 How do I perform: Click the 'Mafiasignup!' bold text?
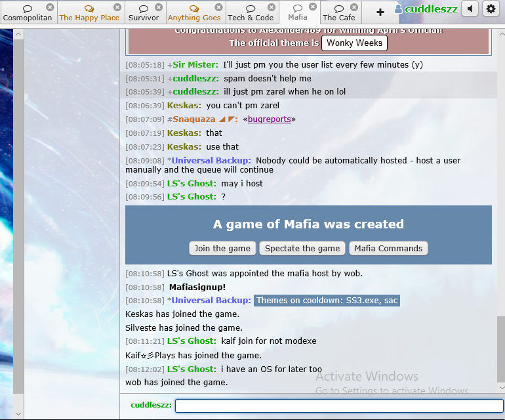[197, 287]
